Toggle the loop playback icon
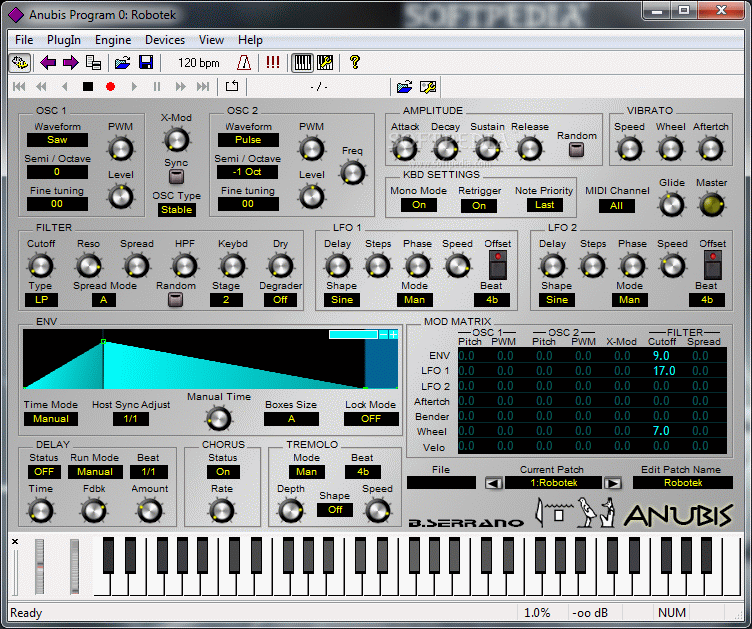 tap(232, 86)
